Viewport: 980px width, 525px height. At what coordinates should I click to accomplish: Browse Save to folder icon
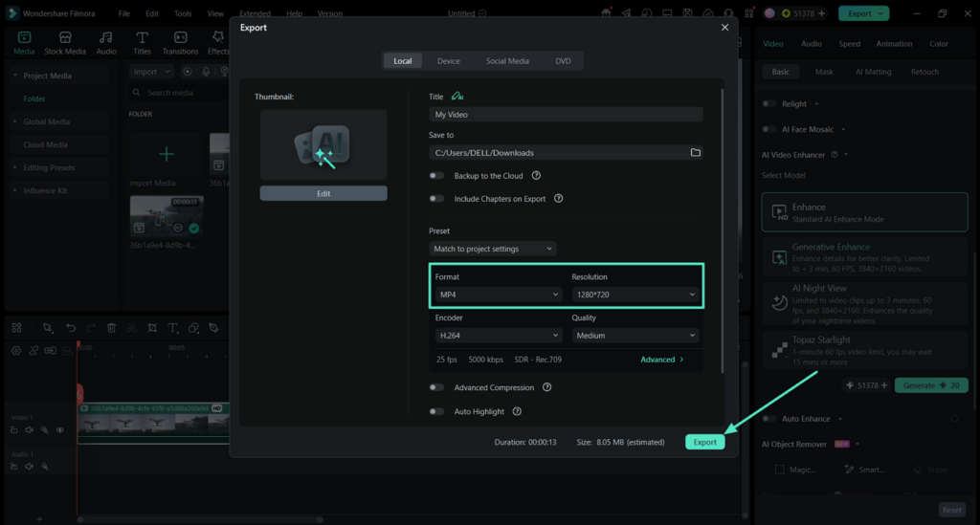(695, 152)
